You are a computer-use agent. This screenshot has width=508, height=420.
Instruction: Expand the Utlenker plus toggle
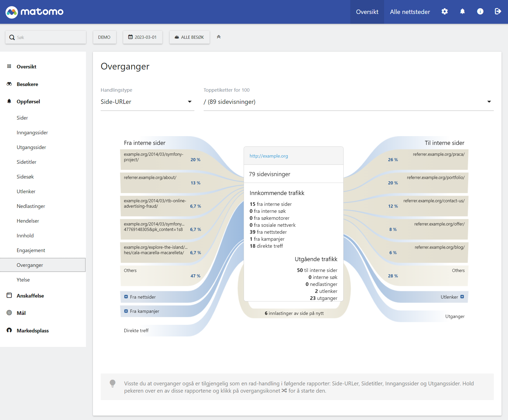462,297
